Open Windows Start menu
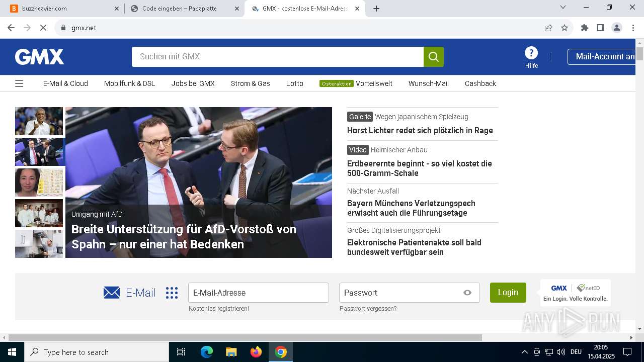Screen dimensions: 644x362 (x=12, y=352)
